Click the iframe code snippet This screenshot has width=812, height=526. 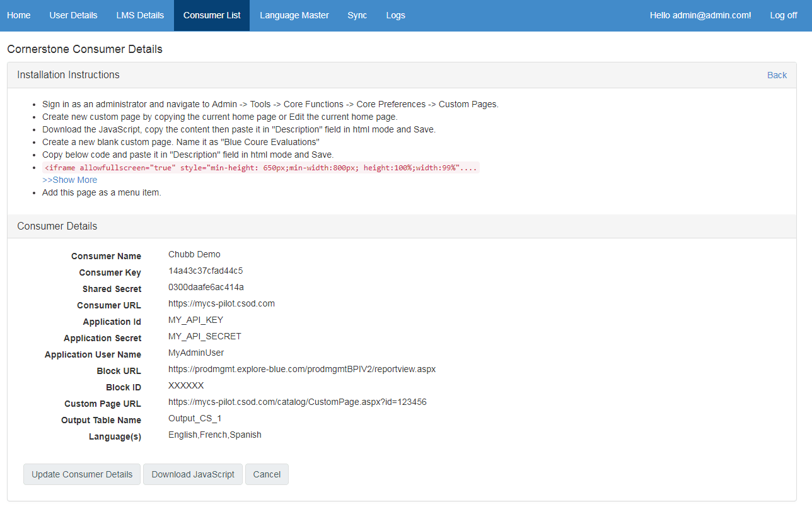coord(261,168)
